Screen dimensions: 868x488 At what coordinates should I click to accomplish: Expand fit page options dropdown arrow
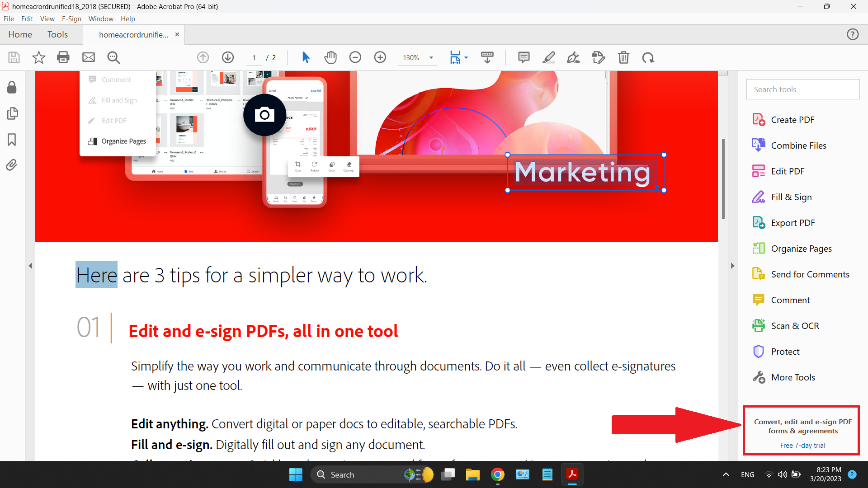click(x=466, y=57)
